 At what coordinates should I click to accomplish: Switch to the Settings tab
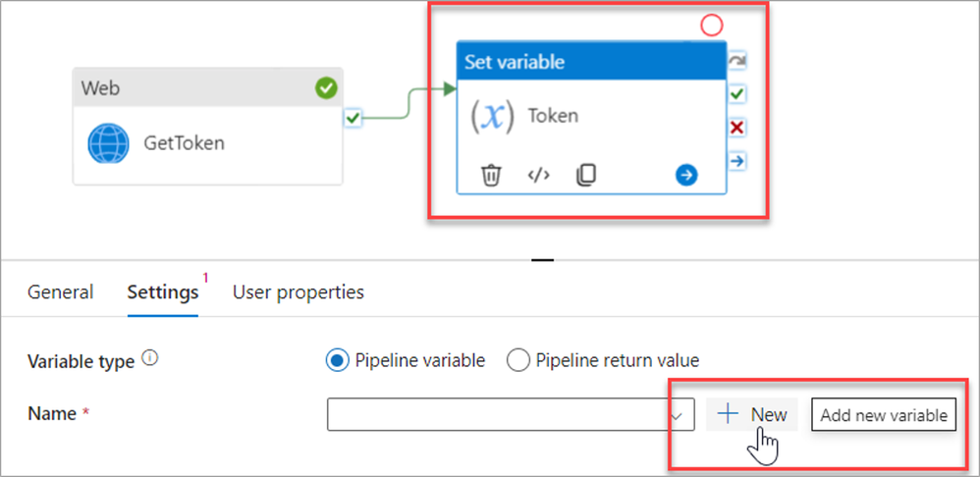tap(163, 292)
